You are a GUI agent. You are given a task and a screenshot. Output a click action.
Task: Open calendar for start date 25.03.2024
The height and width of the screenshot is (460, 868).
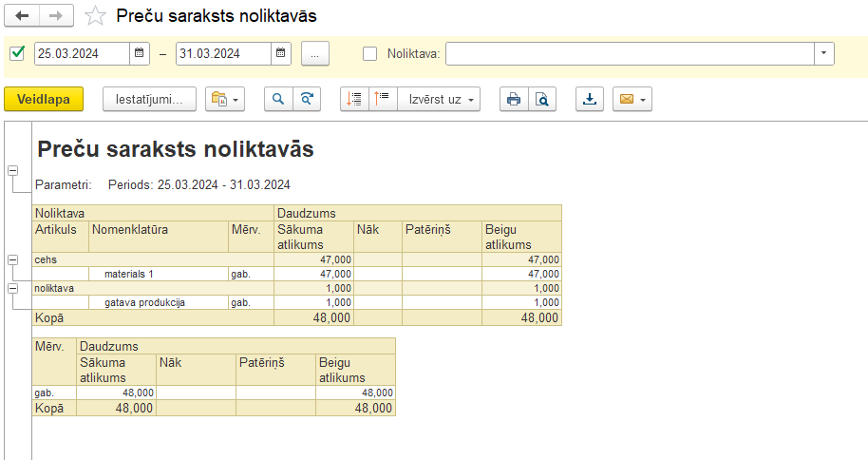pyautogui.click(x=140, y=53)
